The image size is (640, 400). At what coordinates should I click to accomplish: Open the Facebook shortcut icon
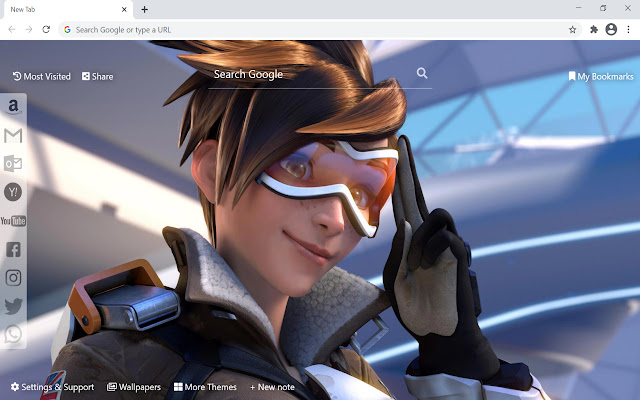coord(13,249)
